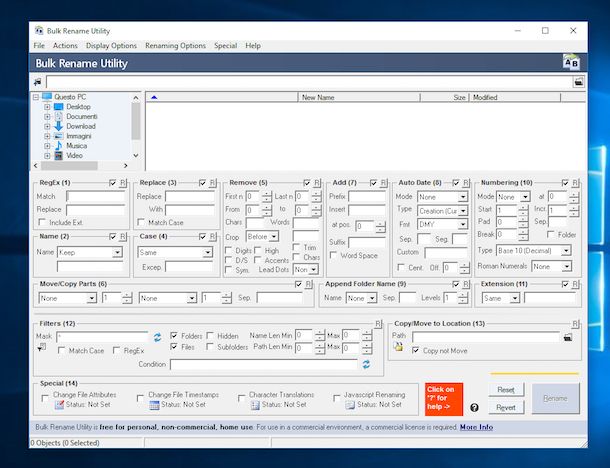The width and height of the screenshot is (610, 468).
Task: Reset Add (7) group with R button
Action: tap(383, 182)
